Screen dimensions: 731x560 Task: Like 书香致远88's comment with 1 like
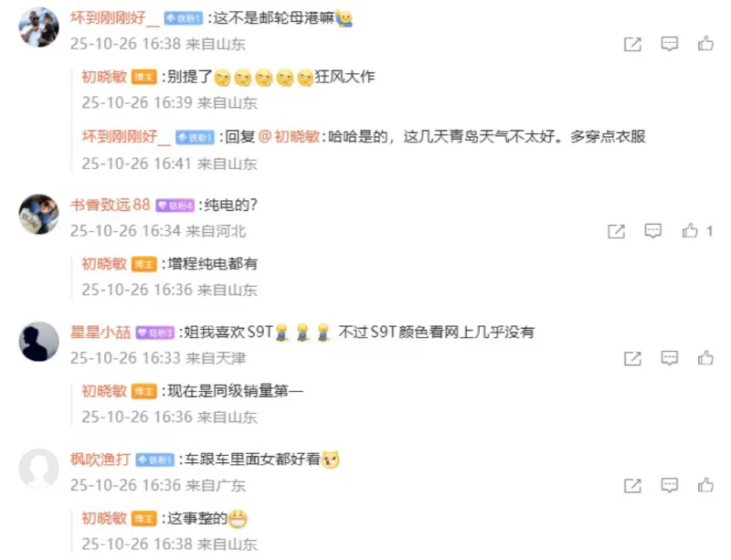pyautogui.click(x=690, y=230)
